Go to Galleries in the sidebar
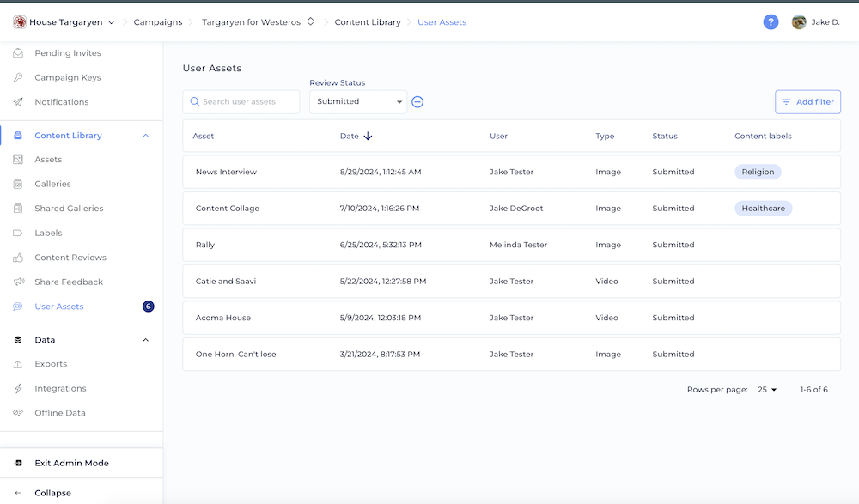The height and width of the screenshot is (504, 859). [52, 184]
